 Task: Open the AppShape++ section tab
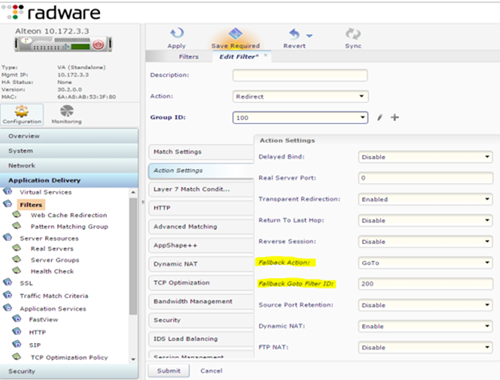point(201,245)
